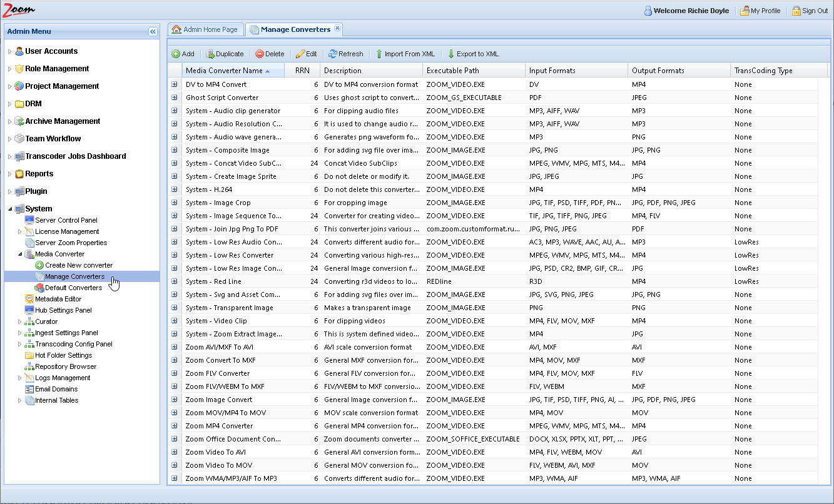Screen dimensions: 834x504
Task: Expand System - Red Line row details
Action: click(175, 281)
